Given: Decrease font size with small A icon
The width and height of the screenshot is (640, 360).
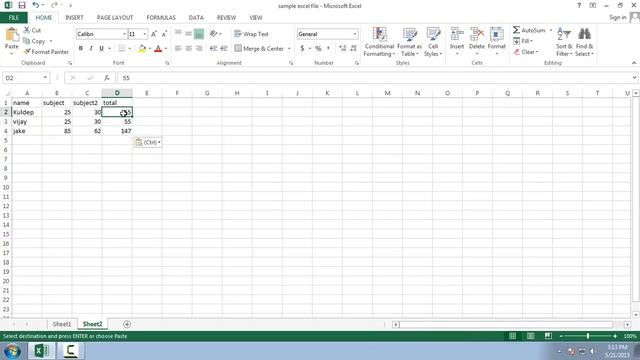Looking at the screenshot, I should tap(164, 34).
